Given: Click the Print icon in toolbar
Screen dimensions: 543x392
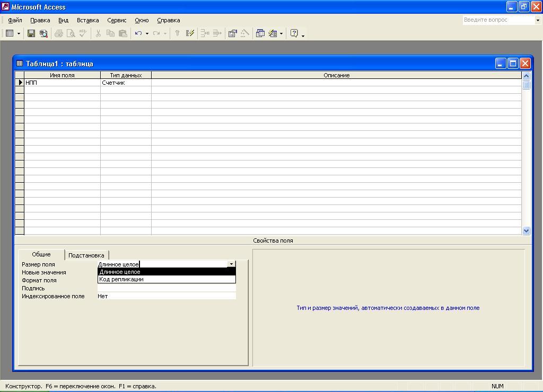Looking at the screenshot, I should [x=58, y=33].
